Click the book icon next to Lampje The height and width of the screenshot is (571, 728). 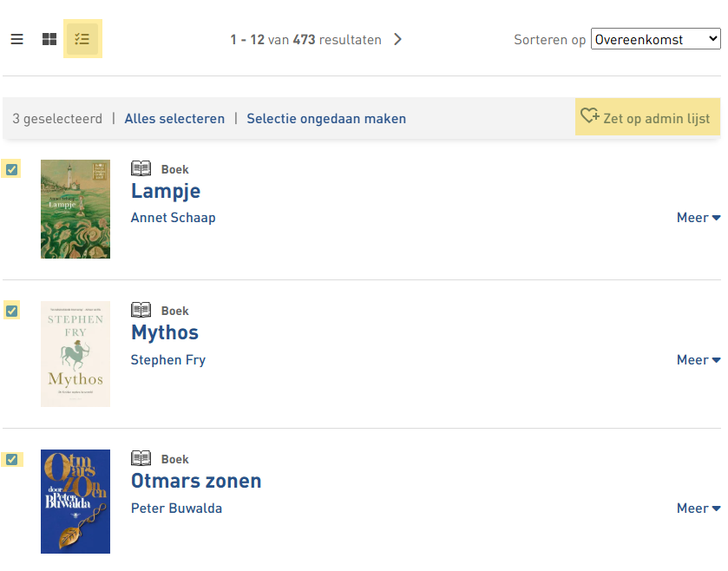[141, 168]
